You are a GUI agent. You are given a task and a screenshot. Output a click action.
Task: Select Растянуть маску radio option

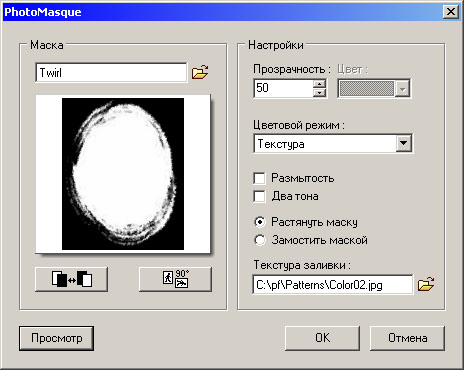click(x=260, y=222)
